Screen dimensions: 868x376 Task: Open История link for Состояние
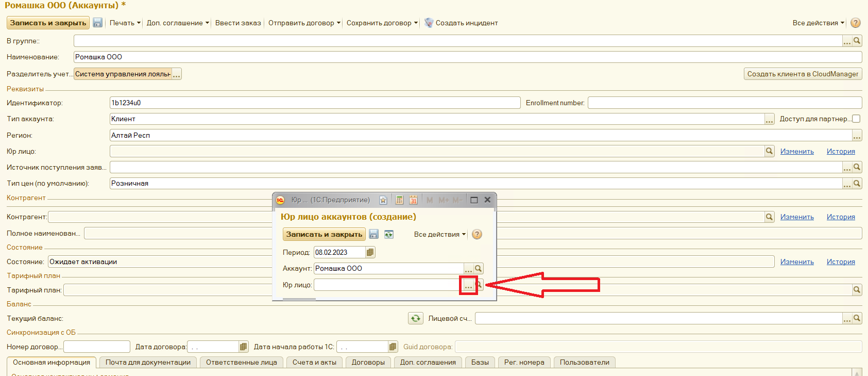tap(841, 261)
